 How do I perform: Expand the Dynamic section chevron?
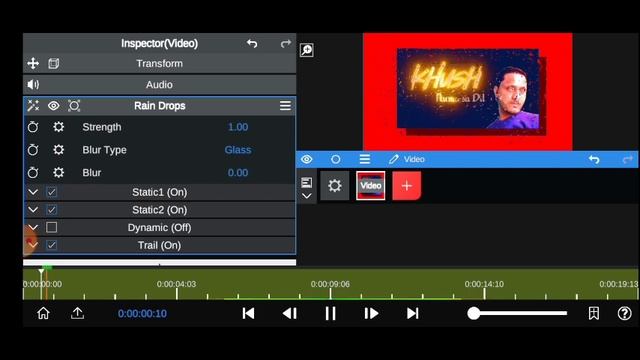tap(33, 227)
